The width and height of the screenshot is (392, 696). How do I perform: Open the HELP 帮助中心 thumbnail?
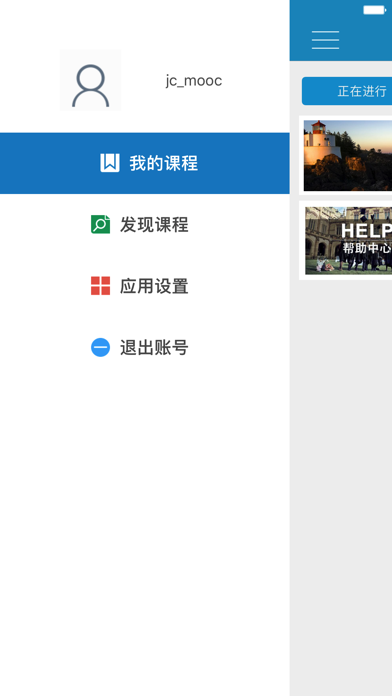[348, 240]
